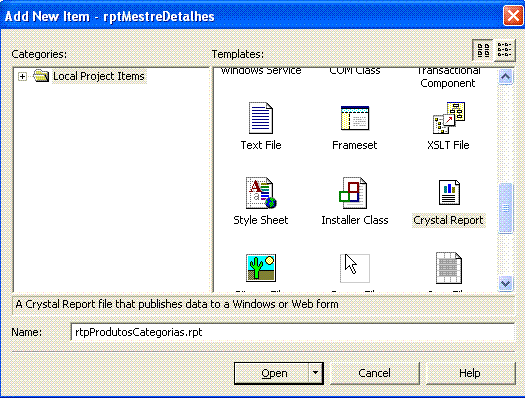
Task: Open the dropdown arrow beside Open button
Action: [x=315, y=373]
